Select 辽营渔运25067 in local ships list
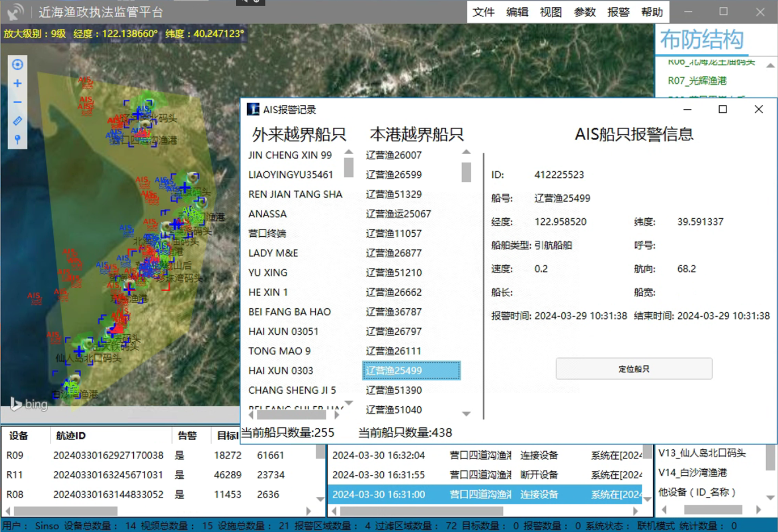Screen dimensions: 778x532 (x=398, y=214)
